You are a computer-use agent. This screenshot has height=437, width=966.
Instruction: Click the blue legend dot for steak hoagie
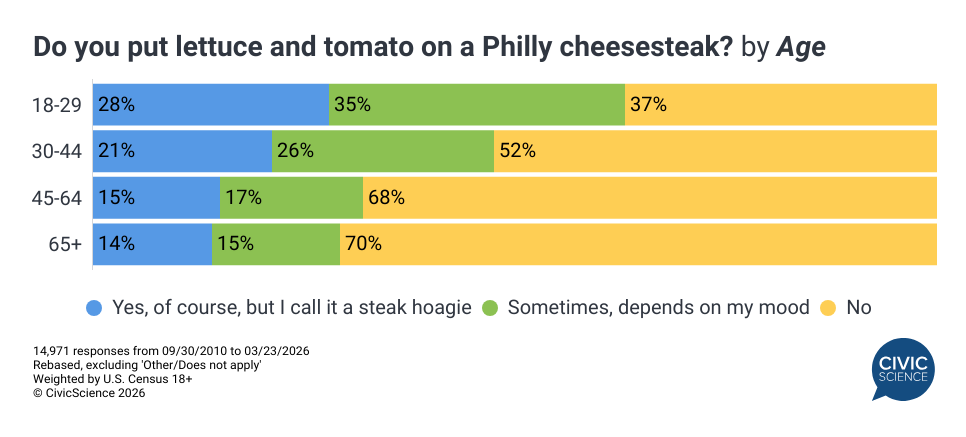coord(94,308)
